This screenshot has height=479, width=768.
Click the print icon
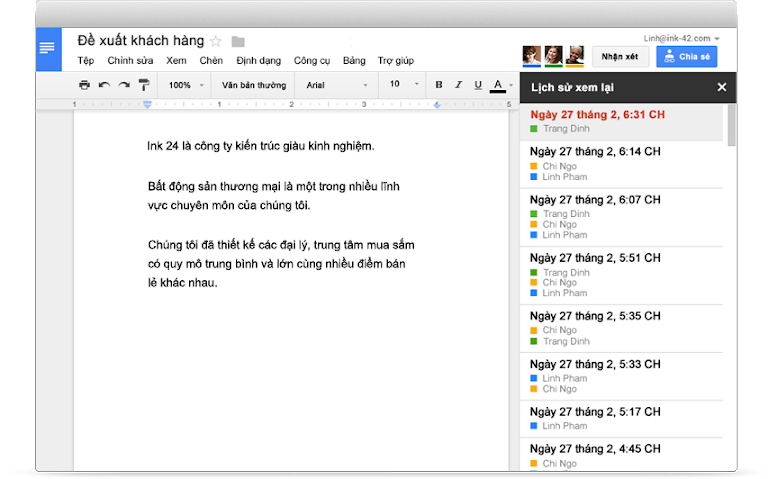(84, 85)
